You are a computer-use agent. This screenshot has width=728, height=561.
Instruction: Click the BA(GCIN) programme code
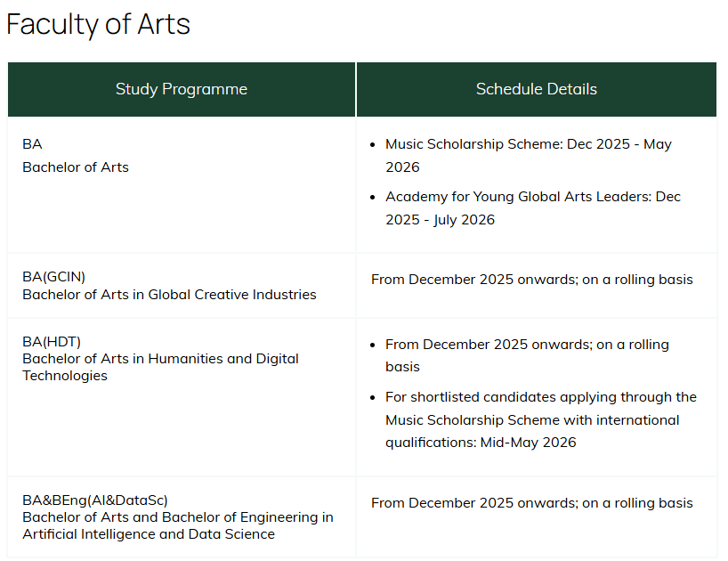coord(54,277)
